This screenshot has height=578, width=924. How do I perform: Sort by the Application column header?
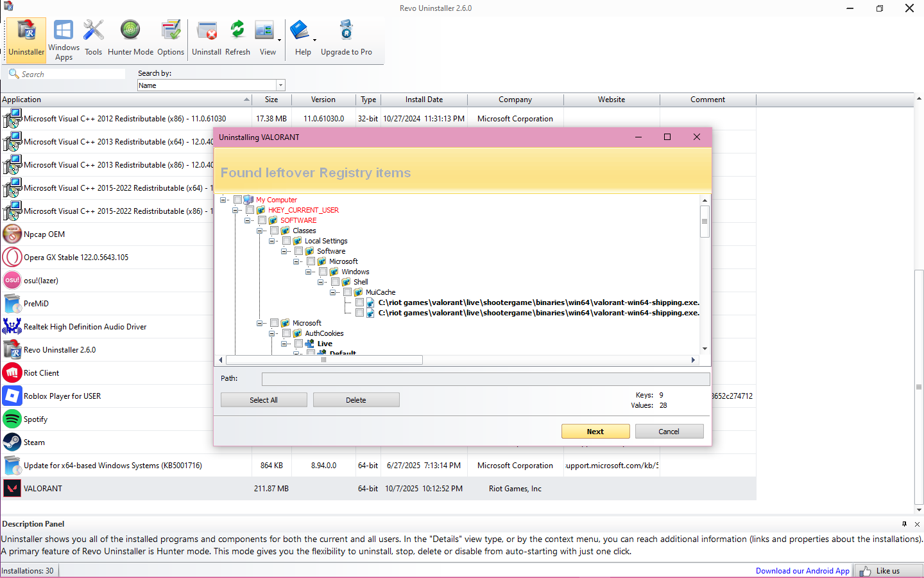coord(126,100)
